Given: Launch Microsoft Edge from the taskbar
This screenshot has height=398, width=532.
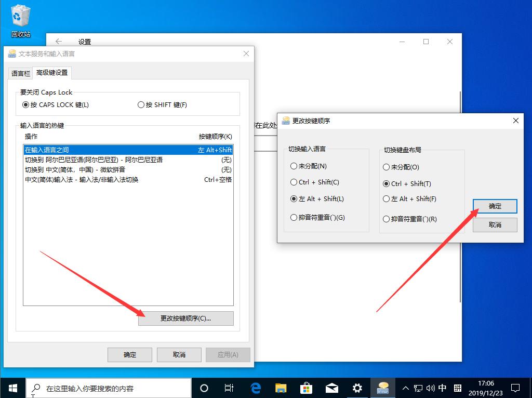Looking at the screenshot, I should pyautogui.click(x=254, y=388).
